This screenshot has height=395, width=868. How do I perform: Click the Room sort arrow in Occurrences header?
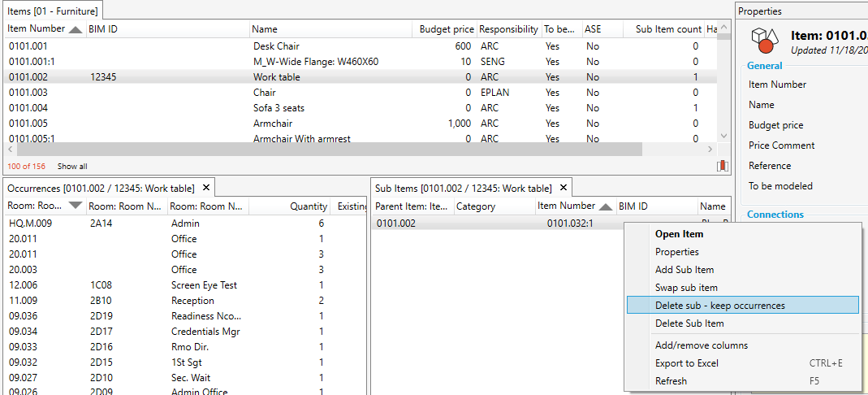(x=76, y=206)
